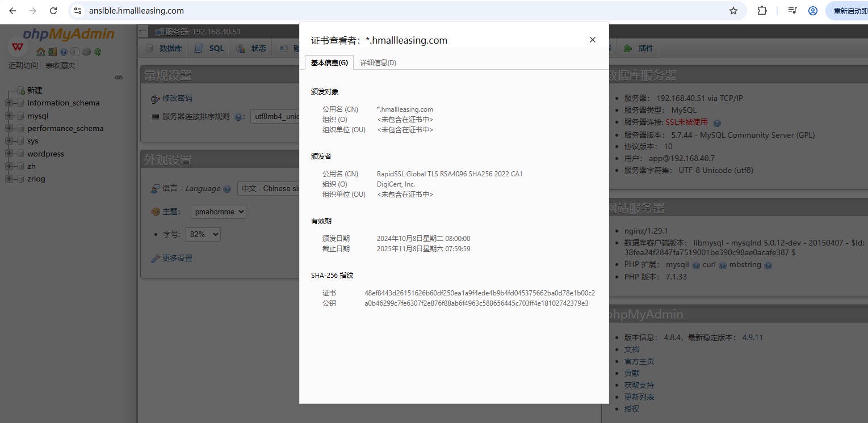This screenshot has width=868, height=423.
Task: Click the 近期访问 button
Action: click(23, 65)
